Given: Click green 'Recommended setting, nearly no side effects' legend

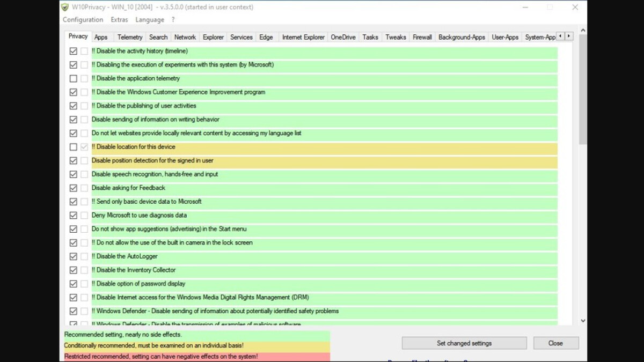Looking at the screenshot, I should [x=196, y=335].
